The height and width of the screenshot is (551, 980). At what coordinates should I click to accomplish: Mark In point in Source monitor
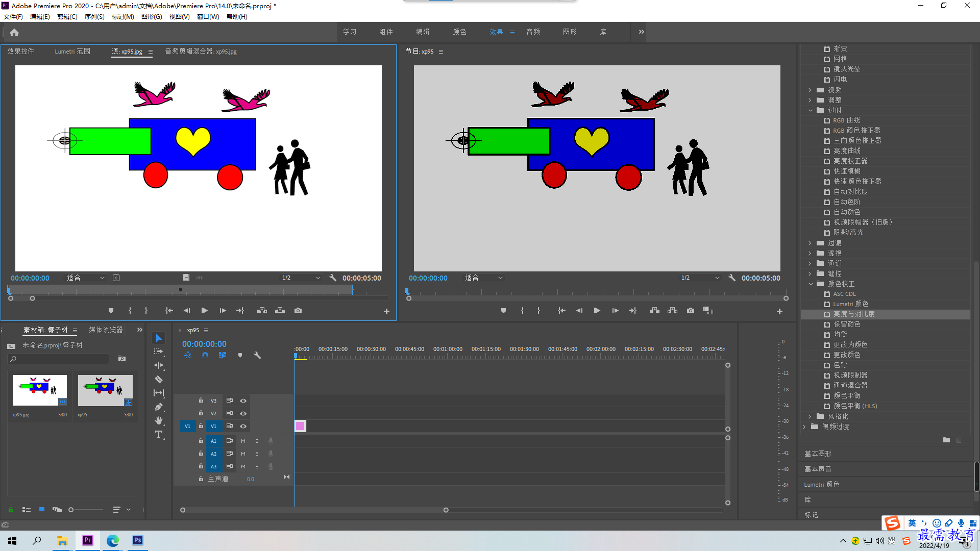[x=130, y=311]
